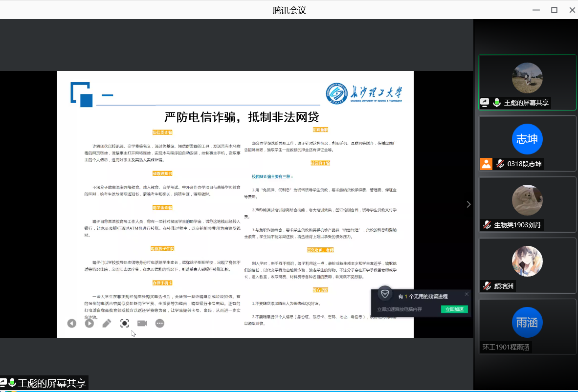
Task: Click the muted mic icon for 0318段志坤
Action: point(500,164)
